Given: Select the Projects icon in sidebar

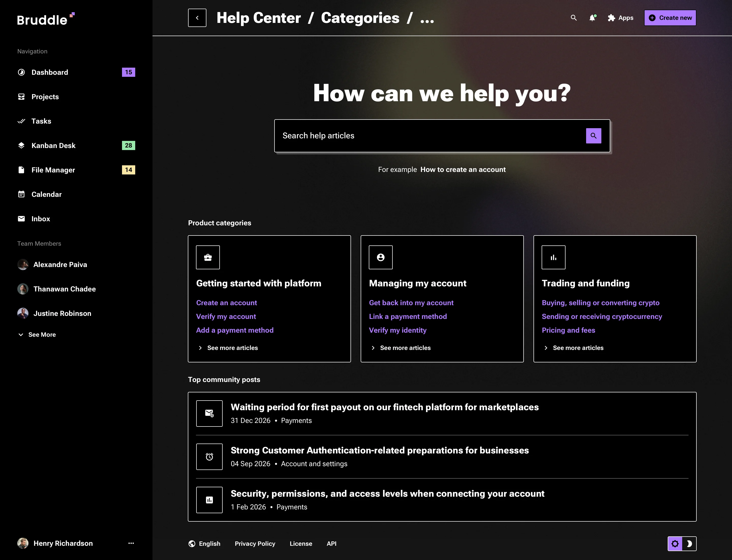Looking at the screenshot, I should pyautogui.click(x=21, y=97).
